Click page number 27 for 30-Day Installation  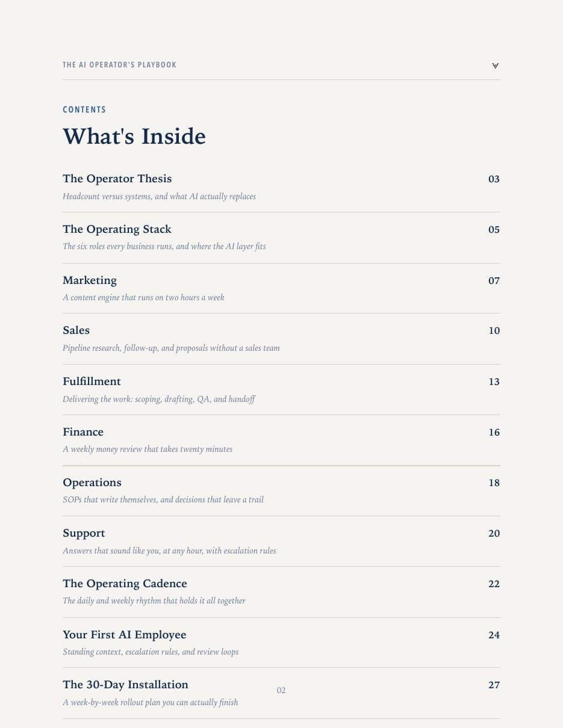pyautogui.click(x=494, y=685)
